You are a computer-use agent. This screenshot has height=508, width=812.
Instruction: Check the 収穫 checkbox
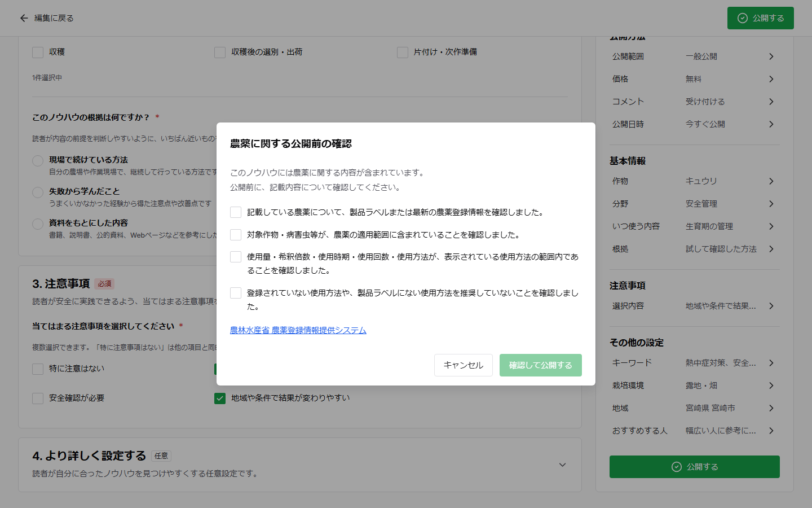pos(38,52)
